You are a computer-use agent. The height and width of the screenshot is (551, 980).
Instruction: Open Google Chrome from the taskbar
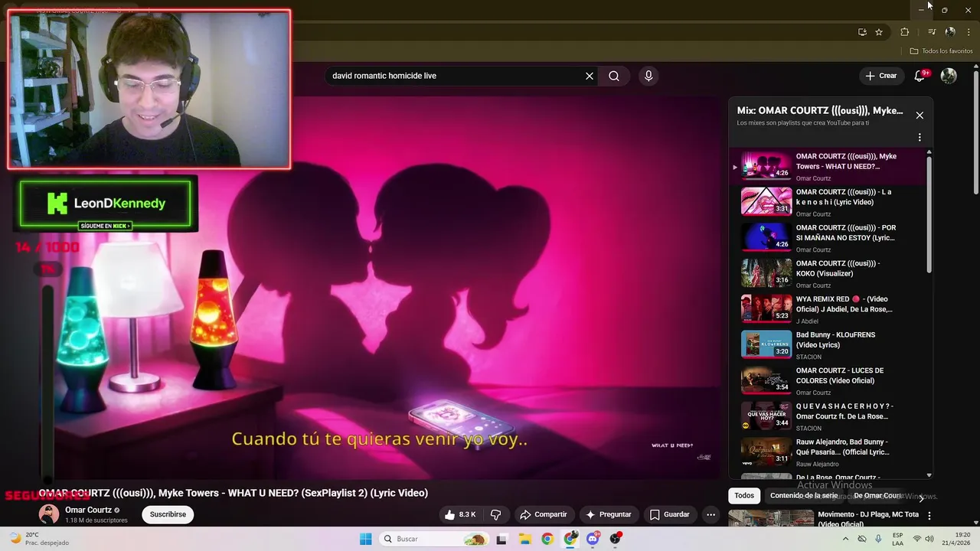[x=547, y=539]
